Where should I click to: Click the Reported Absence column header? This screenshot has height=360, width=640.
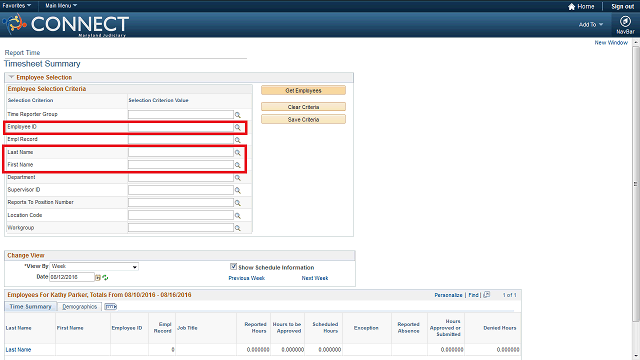409,328
